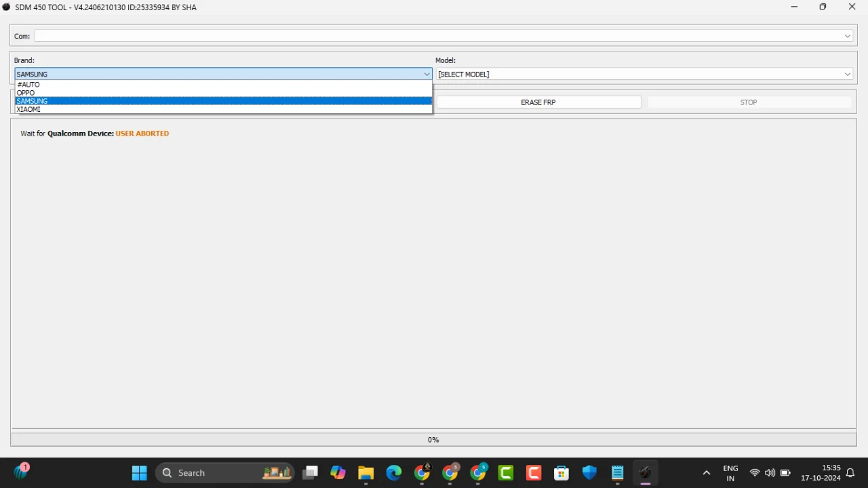
Task: Choose OPPO from the brand list
Action: (223, 93)
